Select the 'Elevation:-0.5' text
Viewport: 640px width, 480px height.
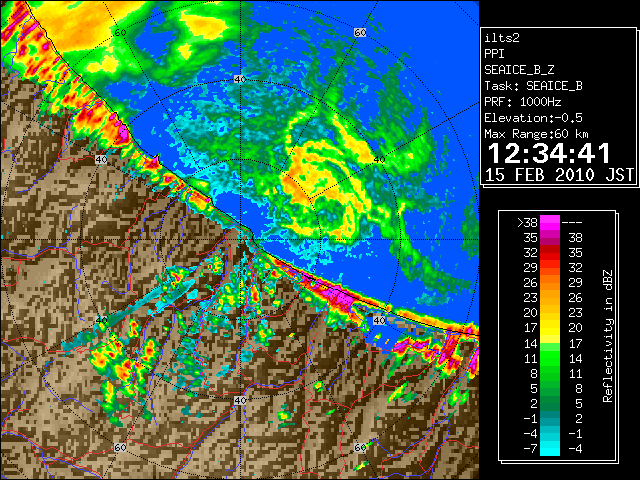[533, 118]
